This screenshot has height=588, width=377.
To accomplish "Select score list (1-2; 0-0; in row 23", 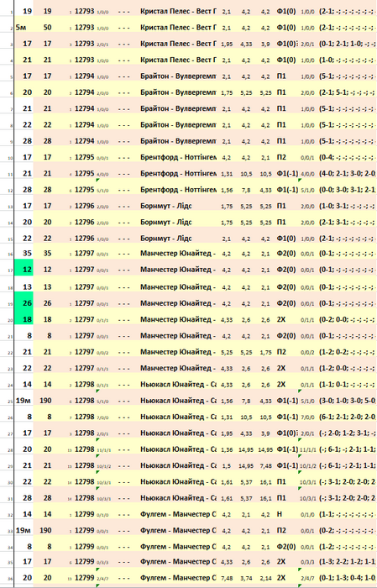I will click(x=347, y=368).
